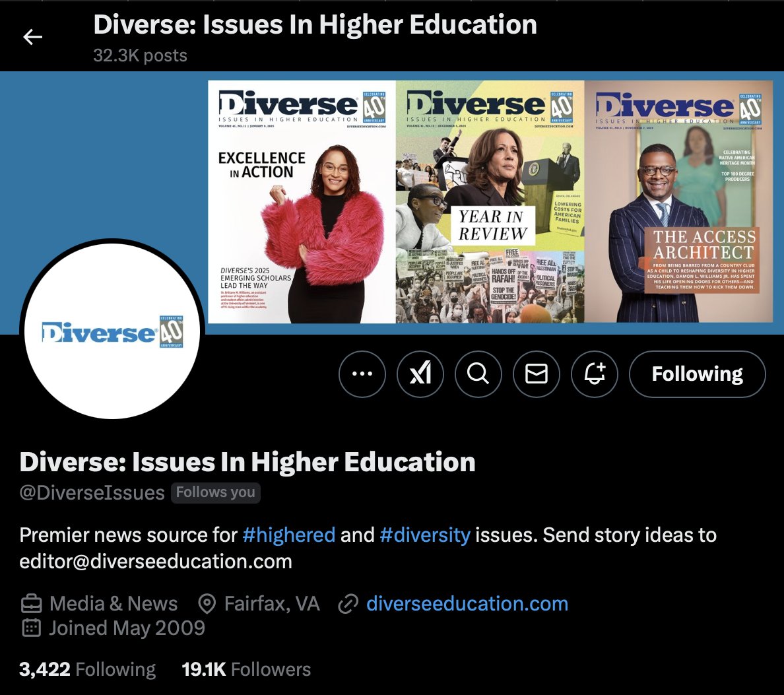Click the location pin beside Fairfax, VA
Viewport: 784px width, 695px height.
tap(206, 603)
